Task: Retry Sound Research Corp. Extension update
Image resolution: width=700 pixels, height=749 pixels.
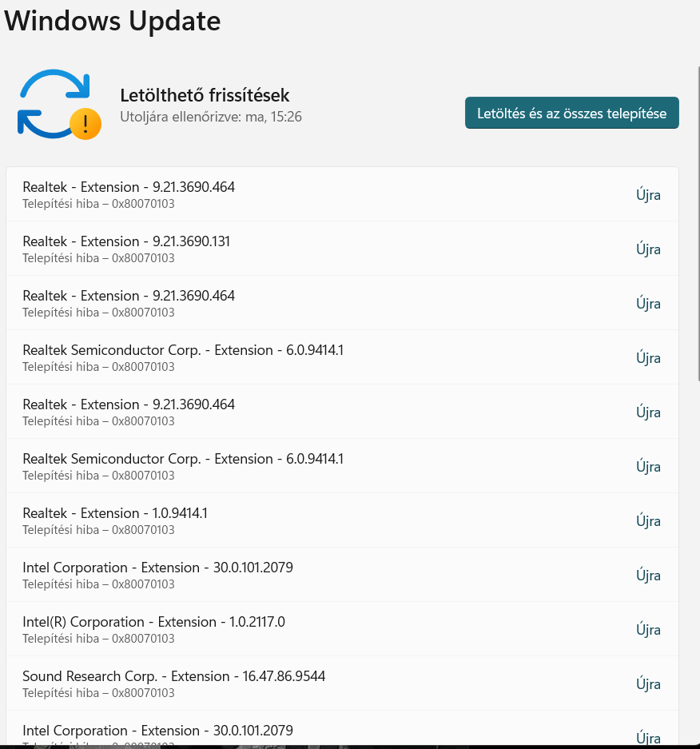Action: [x=648, y=684]
